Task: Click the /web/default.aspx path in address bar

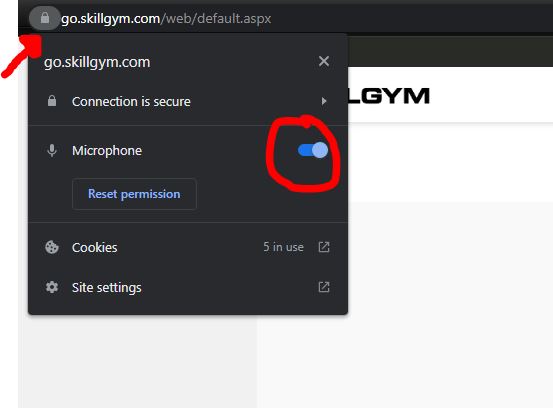Action: (216, 18)
